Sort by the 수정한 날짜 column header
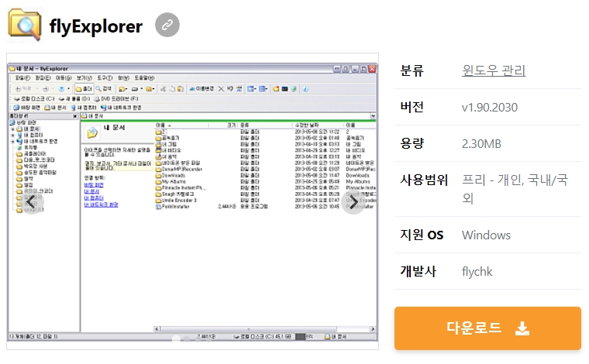 [307, 125]
